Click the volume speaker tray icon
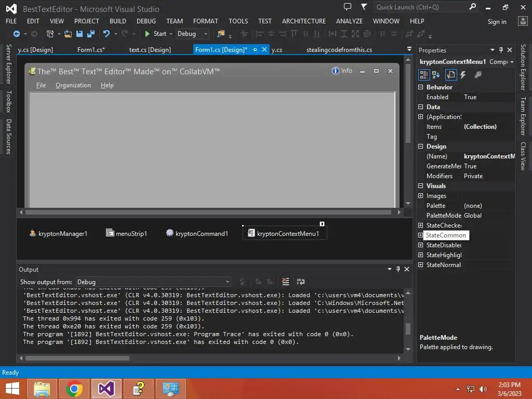This screenshot has width=532, height=399. pyautogui.click(x=483, y=389)
